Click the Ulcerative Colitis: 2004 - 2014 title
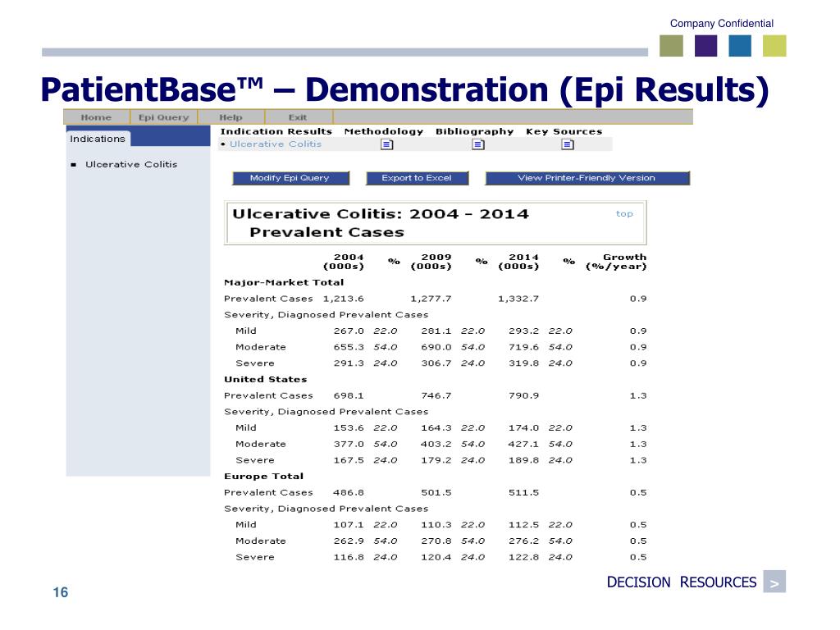 pyautogui.click(x=381, y=214)
